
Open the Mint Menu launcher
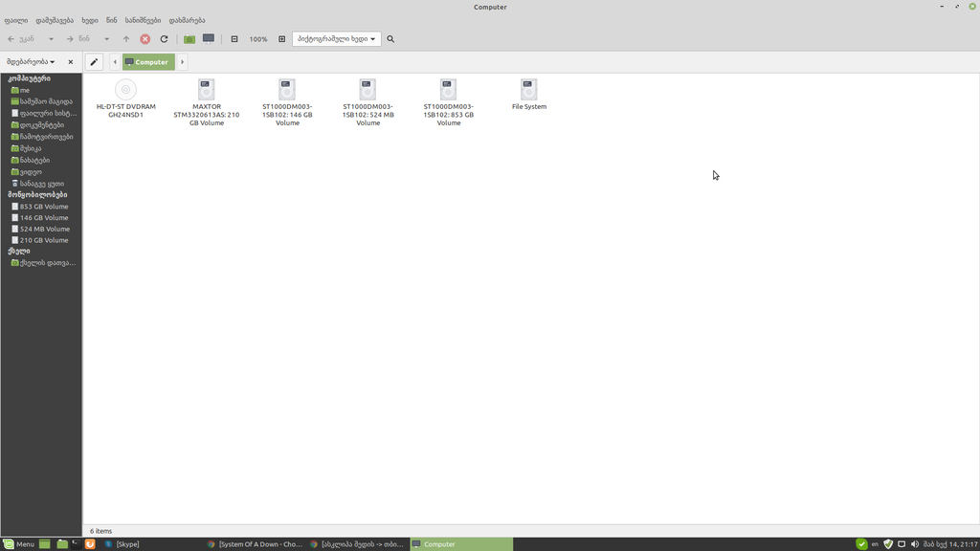[19, 544]
